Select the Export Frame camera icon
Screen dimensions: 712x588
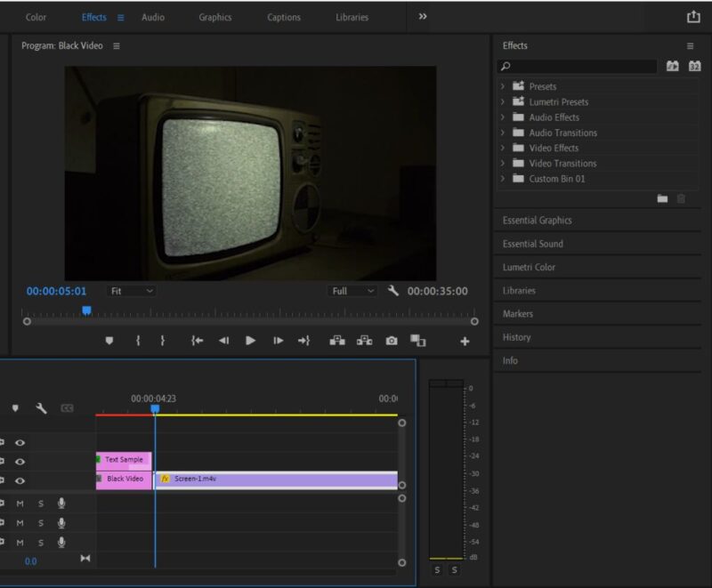point(392,342)
